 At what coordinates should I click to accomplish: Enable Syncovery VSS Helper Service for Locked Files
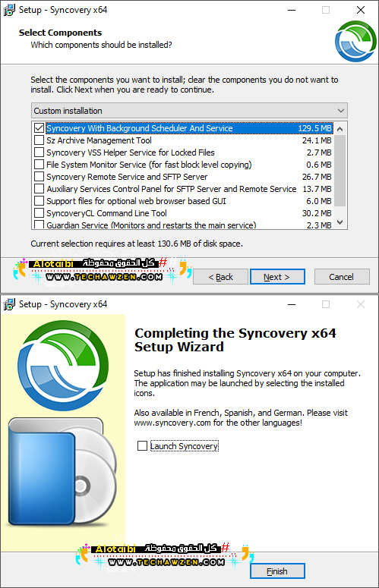coord(39,153)
